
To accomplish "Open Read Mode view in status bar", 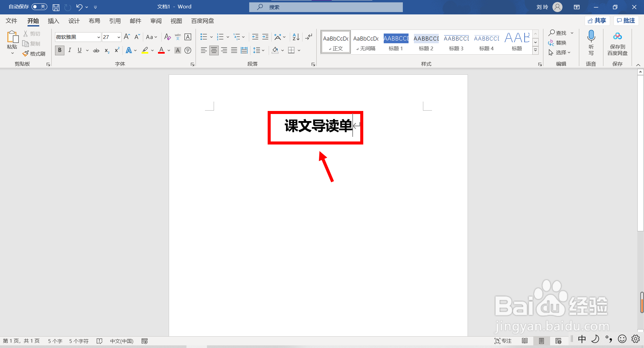I will [x=525, y=341].
